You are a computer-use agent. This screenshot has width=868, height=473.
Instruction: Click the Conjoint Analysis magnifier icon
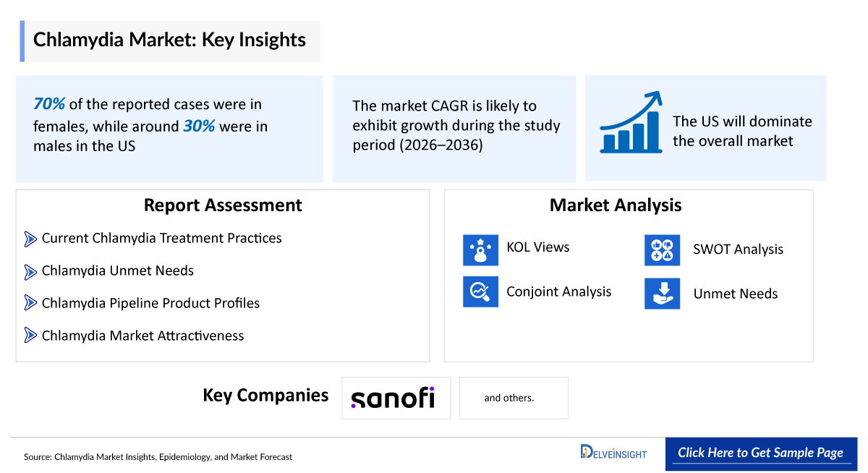pyautogui.click(x=481, y=291)
